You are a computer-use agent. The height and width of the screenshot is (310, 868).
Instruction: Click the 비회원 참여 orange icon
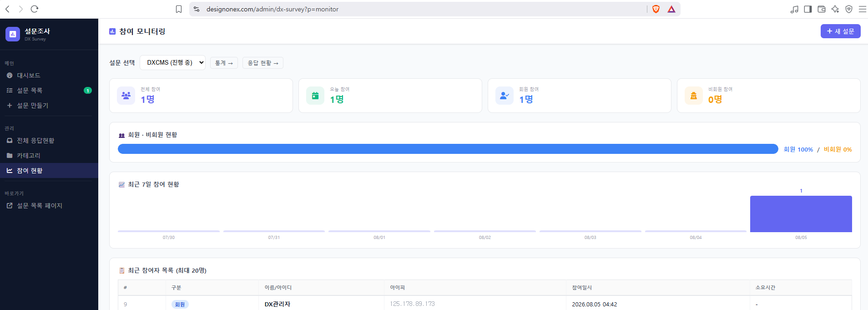click(694, 96)
